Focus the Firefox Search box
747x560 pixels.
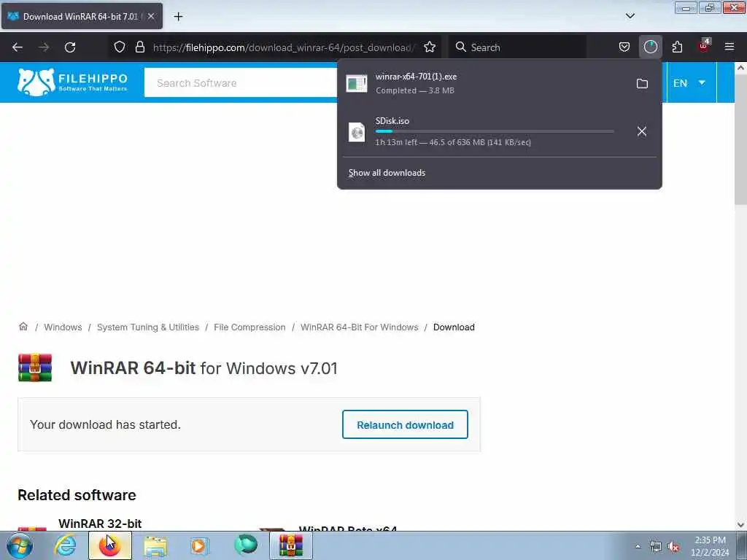[517, 47]
